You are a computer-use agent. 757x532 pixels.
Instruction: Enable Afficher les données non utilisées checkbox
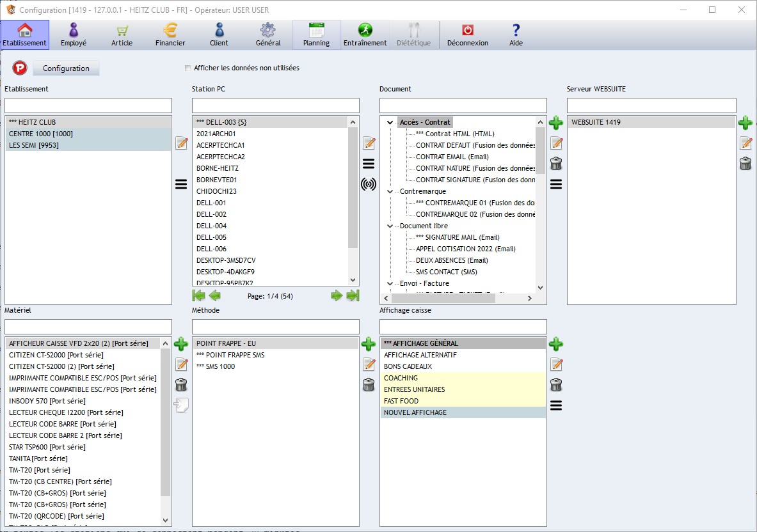click(x=187, y=68)
